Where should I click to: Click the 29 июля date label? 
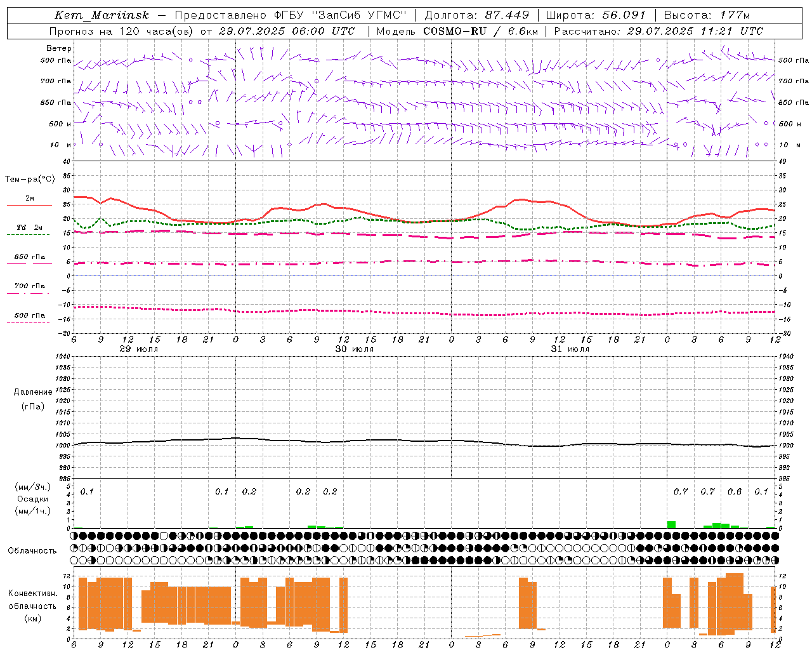click(139, 349)
